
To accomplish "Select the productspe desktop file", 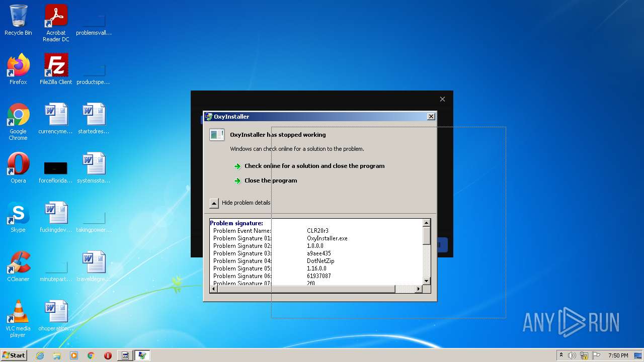I will [94, 69].
